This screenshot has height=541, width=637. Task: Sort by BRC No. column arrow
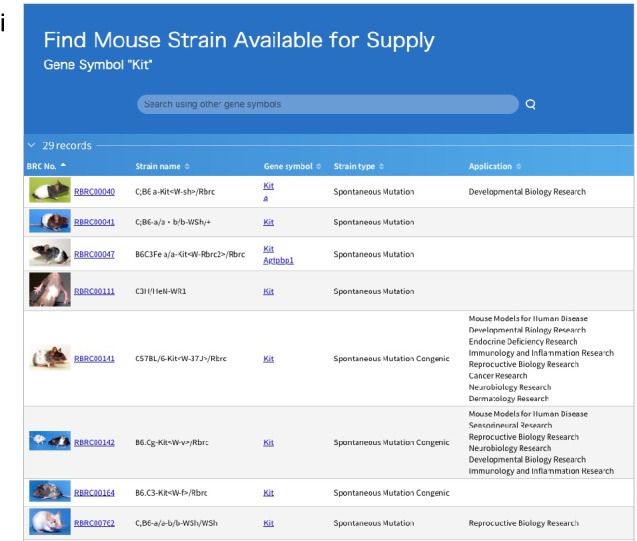[64, 166]
